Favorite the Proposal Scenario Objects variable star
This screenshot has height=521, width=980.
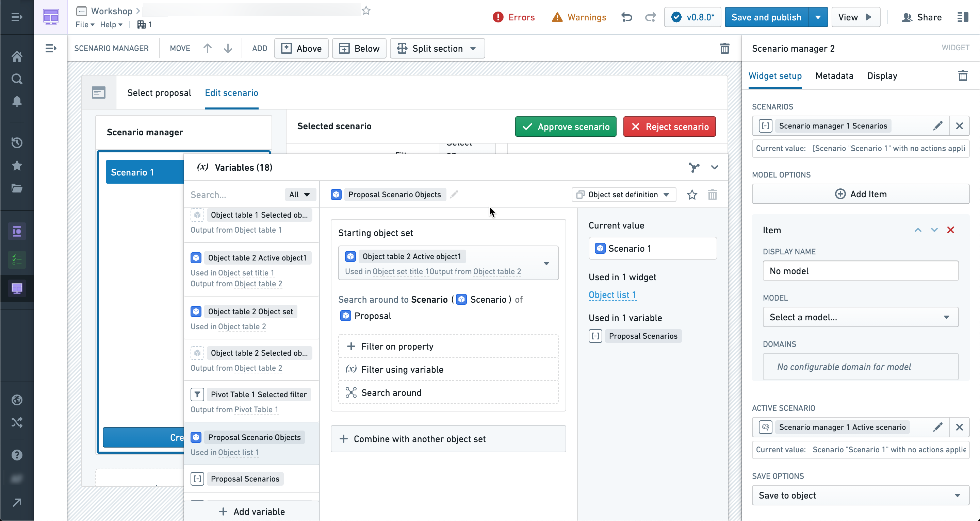point(692,195)
